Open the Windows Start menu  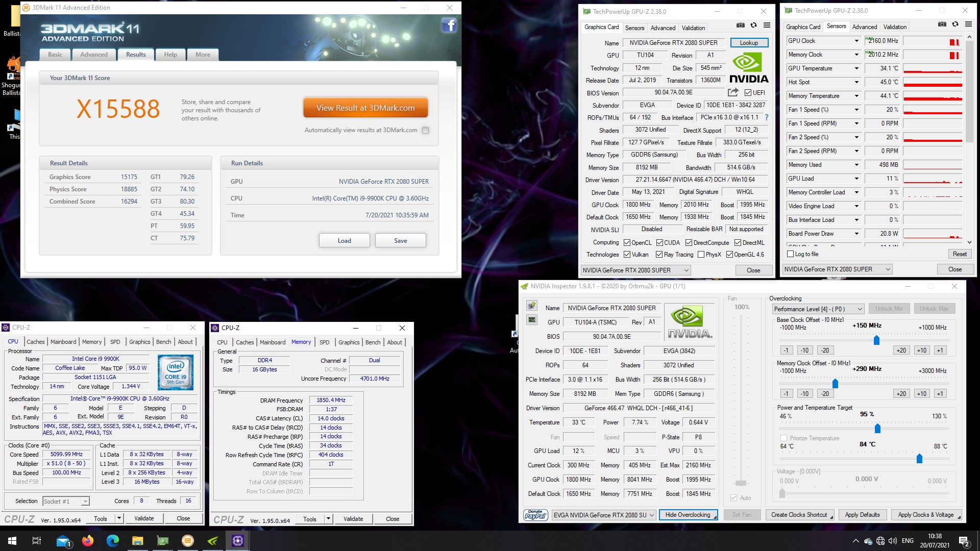pos(12,541)
